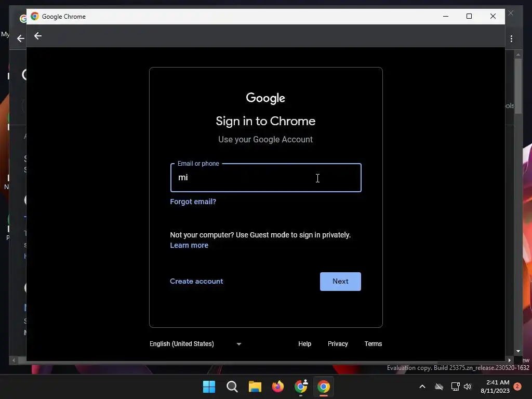Viewport: 532px width, 399px height.
Task: Open the Learn more link
Action: (189, 245)
